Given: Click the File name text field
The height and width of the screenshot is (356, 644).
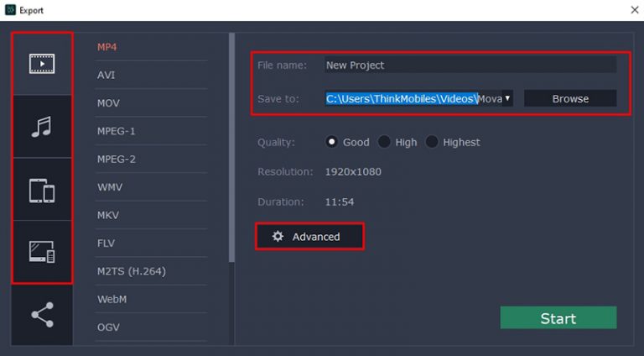Looking at the screenshot, I should (x=470, y=65).
